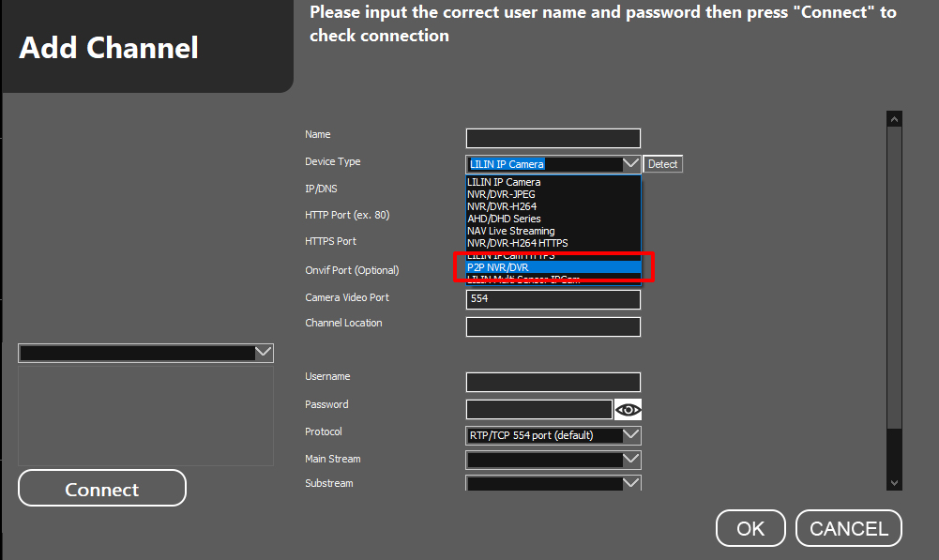Click the 'Camera Video Port' label
This screenshot has height=560, width=939.
(347, 297)
